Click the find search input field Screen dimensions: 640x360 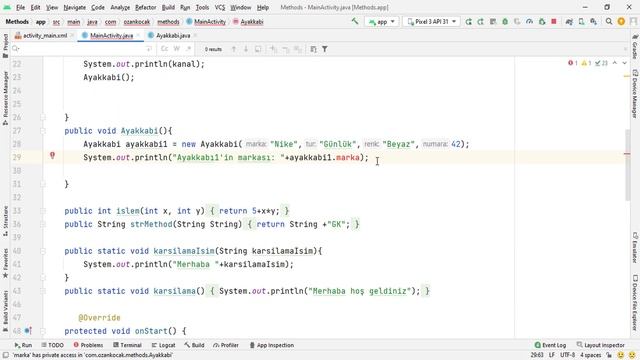pyautogui.click(x=82, y=49)
